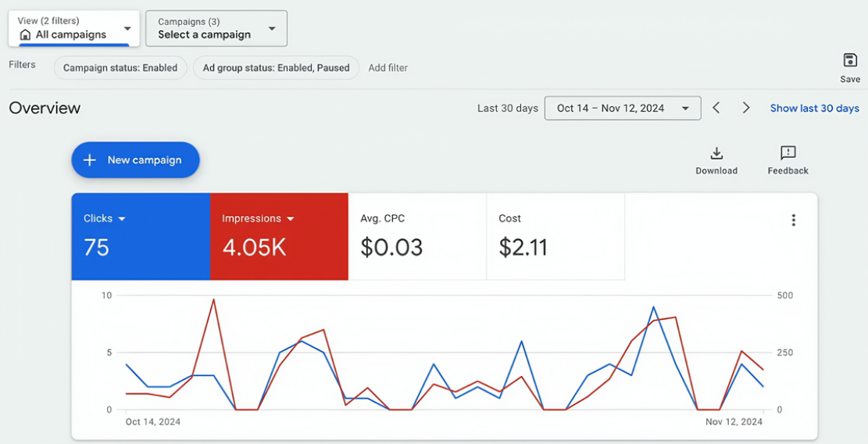Change the Impressions metric via its arrow
The width and height of the screenshot is (868, 444).
point(290,219)
